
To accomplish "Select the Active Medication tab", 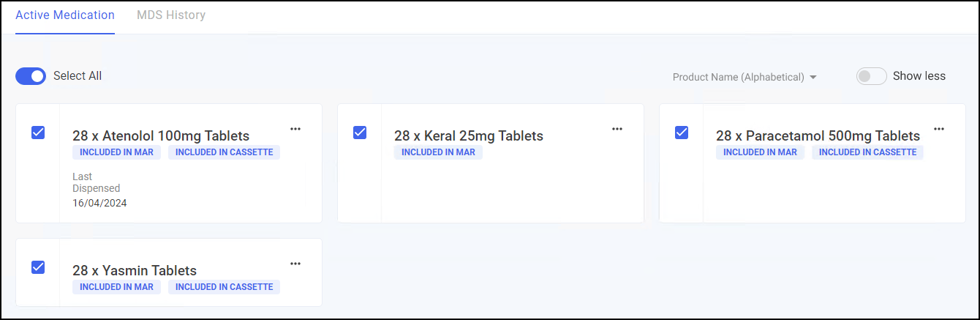I will (x=65, y=15).
